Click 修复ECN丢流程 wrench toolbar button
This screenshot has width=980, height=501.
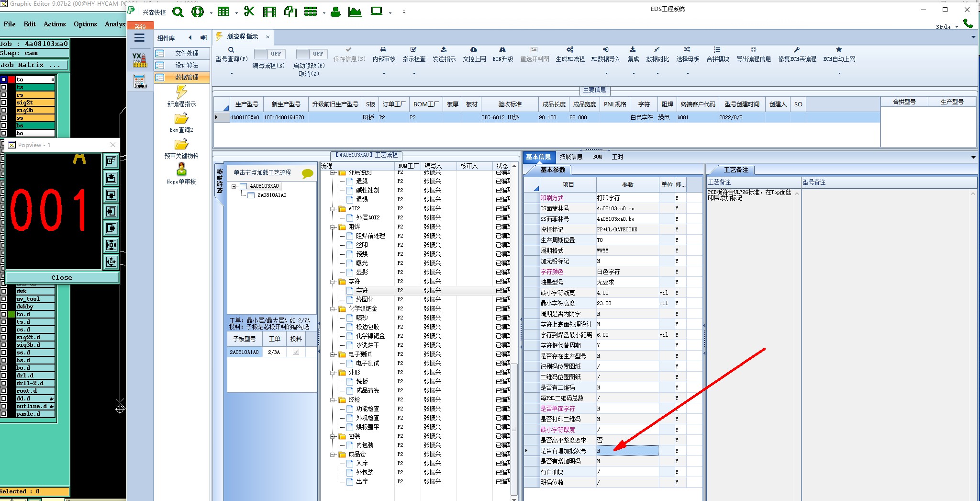[797, 54]
